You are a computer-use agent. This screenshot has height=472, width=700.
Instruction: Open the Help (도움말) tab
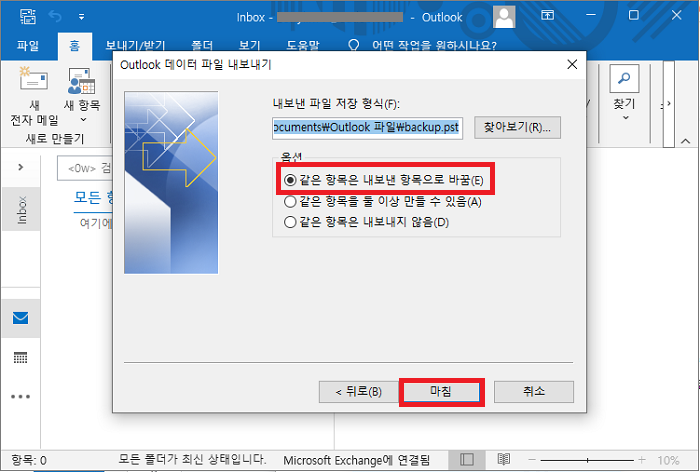click(x=303, y=46)
